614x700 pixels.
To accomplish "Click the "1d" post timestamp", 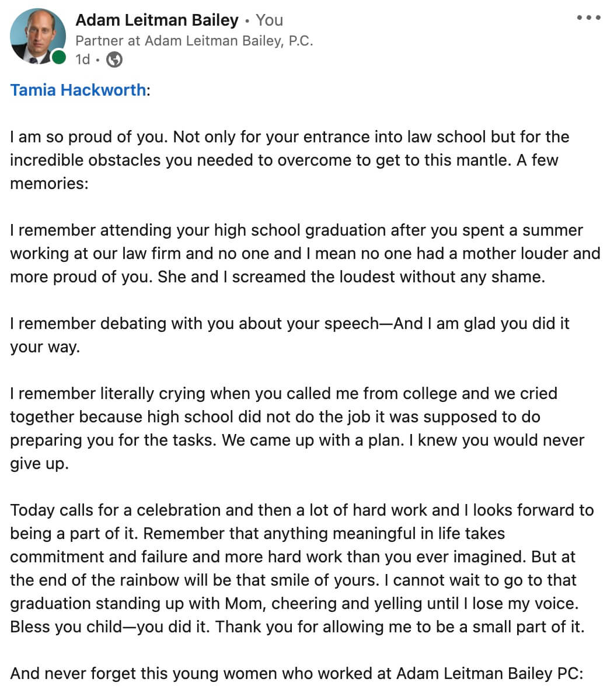I will point(82,60).
